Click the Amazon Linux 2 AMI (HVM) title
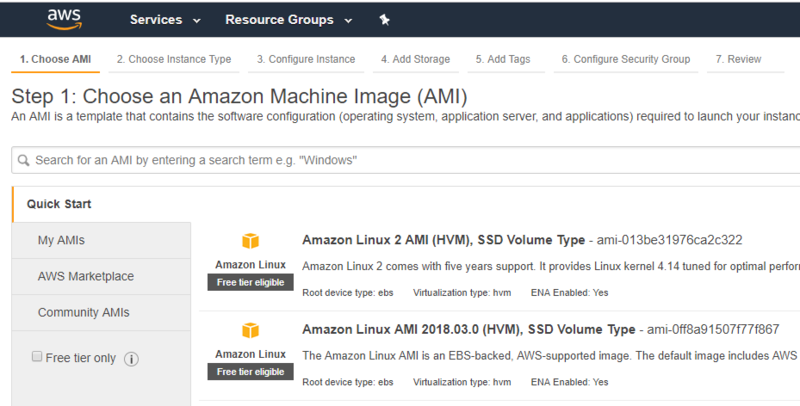 [x=443, y=240]
